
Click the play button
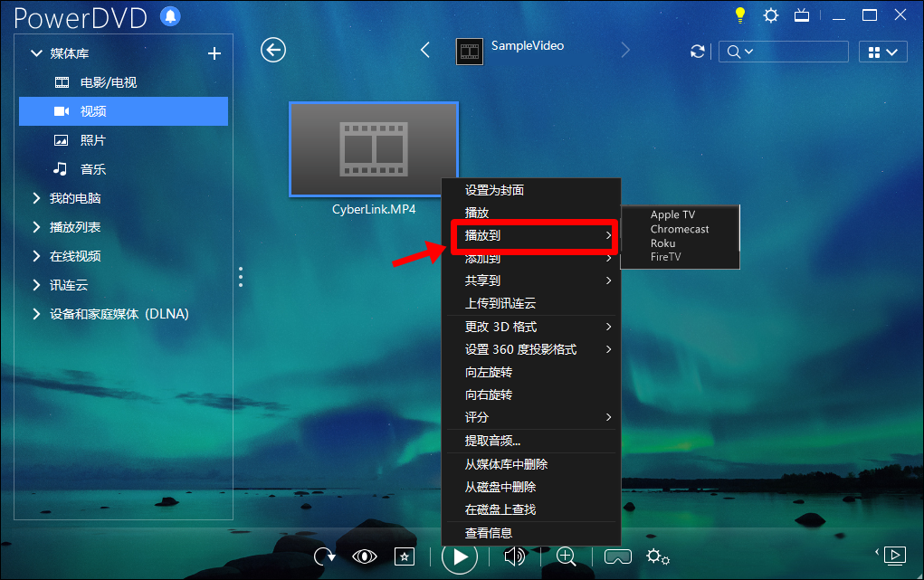click(459, 556)
